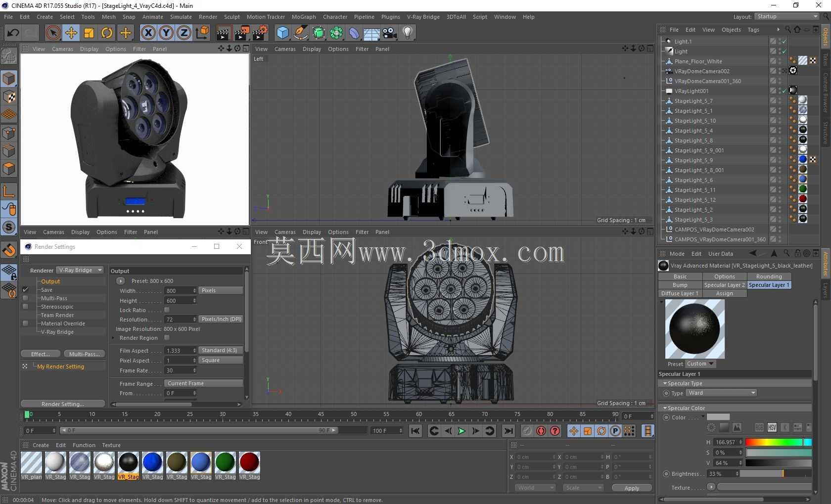The image size is (831, 504).
Task: Toggle parameter keyframe recording icon
Action: click(x=615, y=431)
